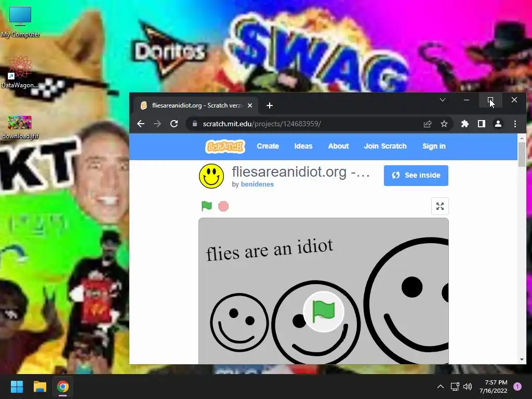
Task: Click the Scratch logo
Action: (225, 147)
